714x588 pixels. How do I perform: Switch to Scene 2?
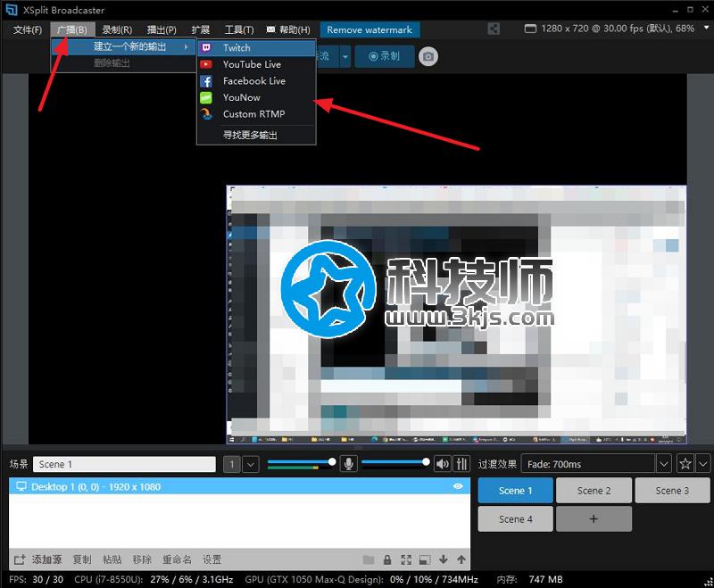(x=594, y=491)
